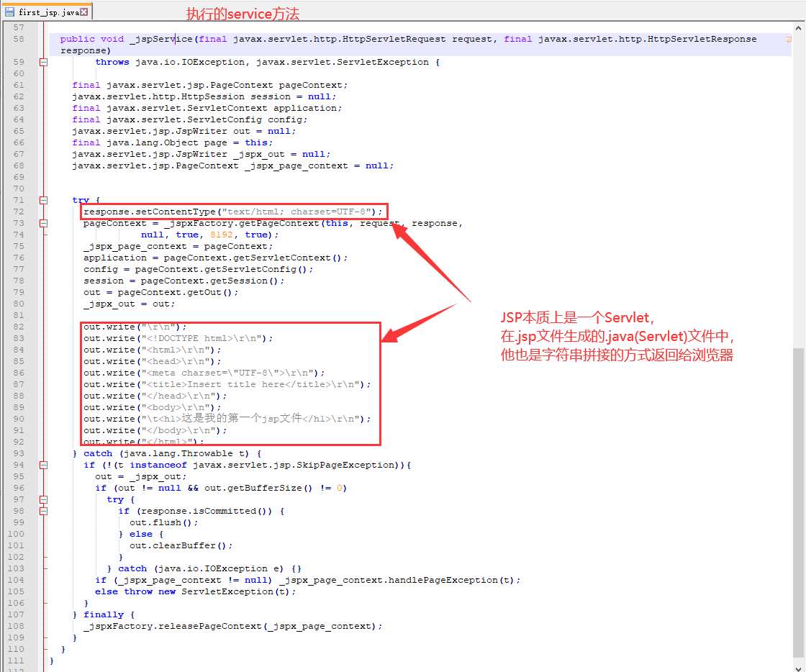Click "out.clearBuffer();" on line 101
The width and height of the screenshot is (806, 672).
click(x=181, y=545)
